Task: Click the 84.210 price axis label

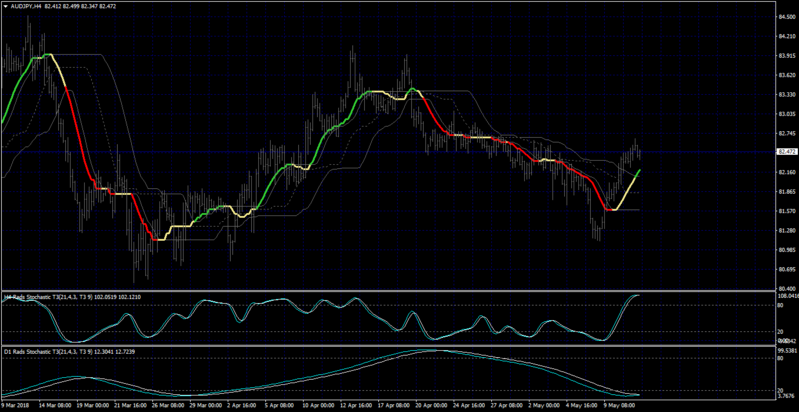Action: [x=787, y=36]
